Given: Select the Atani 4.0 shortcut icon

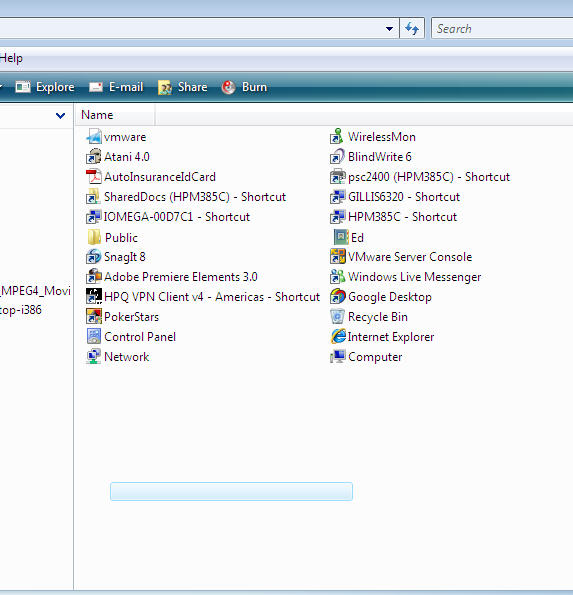Looking at the screenshot, I should tap(94, 156).
